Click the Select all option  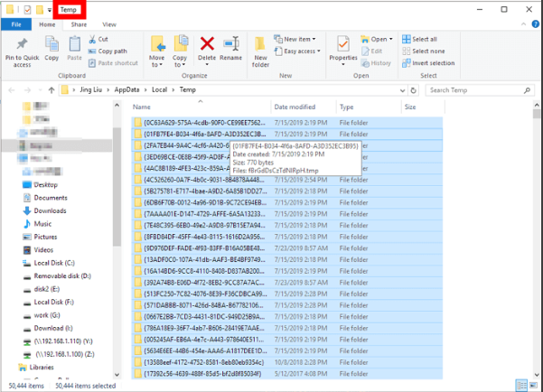pos(425,40)
